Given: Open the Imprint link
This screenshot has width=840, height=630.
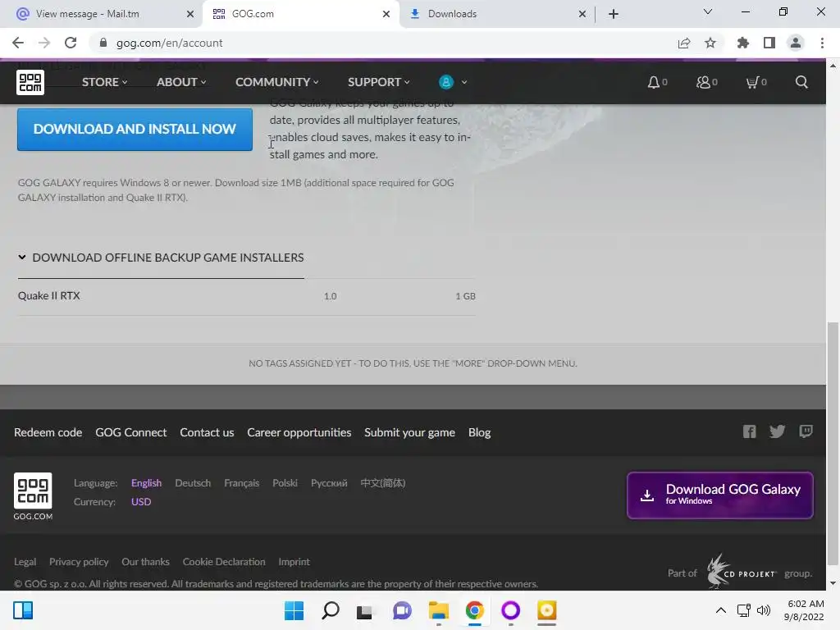Looking at the screenshot, I should click(294, 561).
